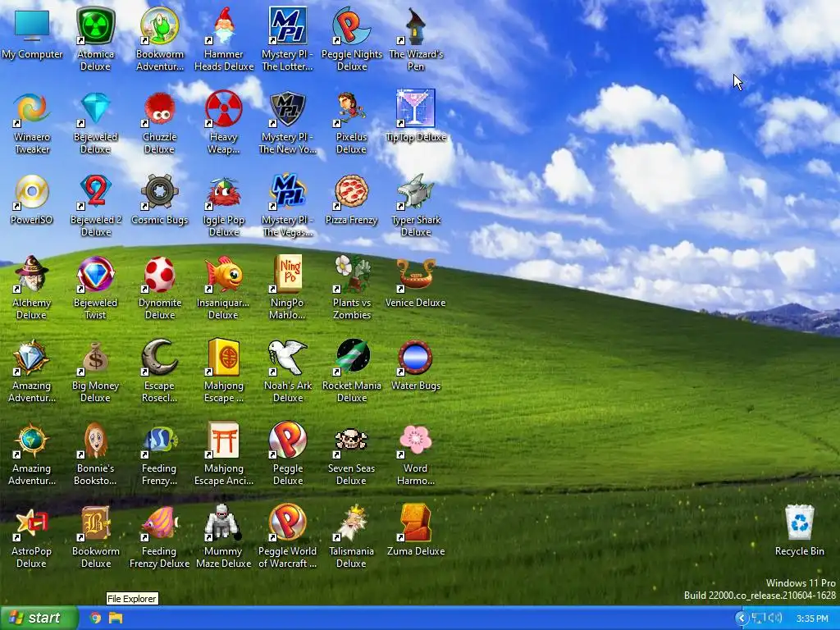Click Seven Seas Deluxe skull icon
The image size is (840, 630).
351,441
